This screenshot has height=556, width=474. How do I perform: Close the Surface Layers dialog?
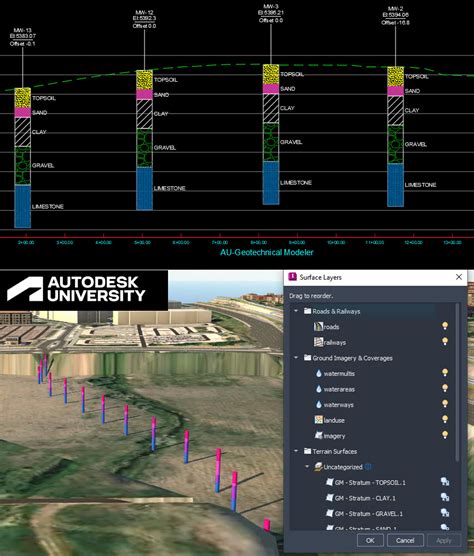pyautogui.click(x=459, y=277)
